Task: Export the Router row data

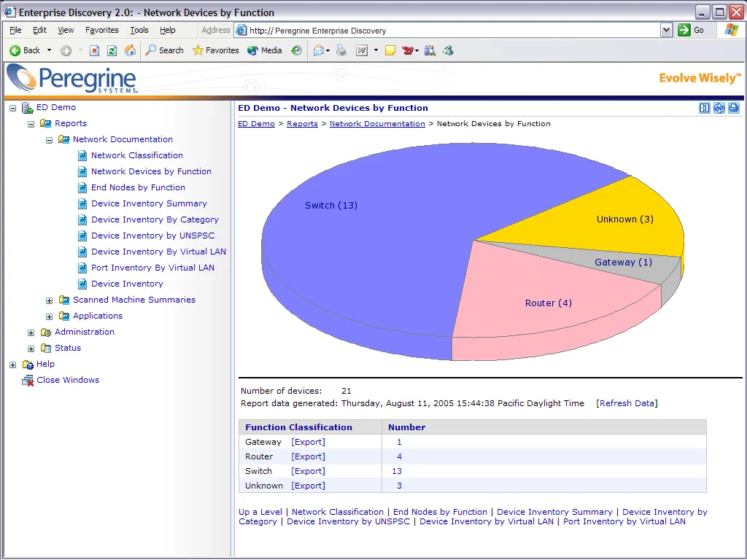Action: (x=309, y=456)
